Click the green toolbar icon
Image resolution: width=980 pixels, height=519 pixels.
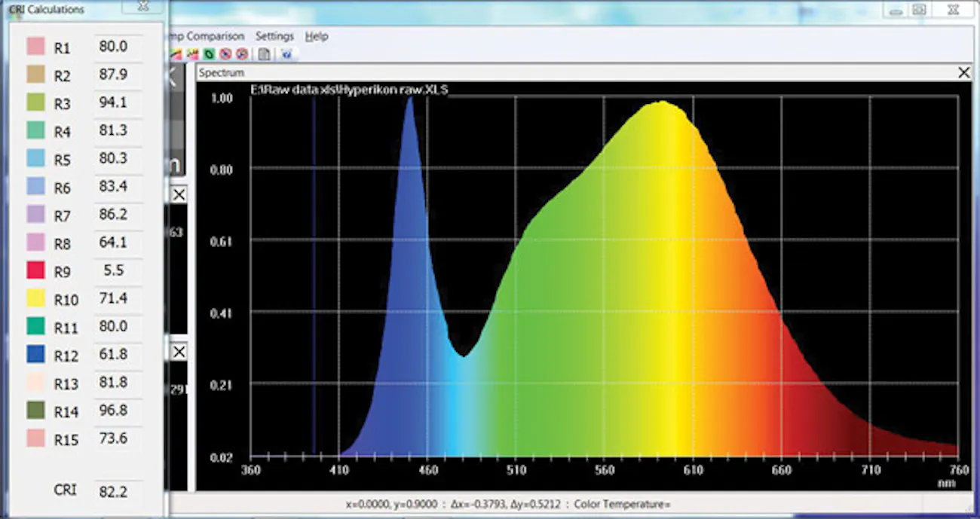tap(209, 54)
